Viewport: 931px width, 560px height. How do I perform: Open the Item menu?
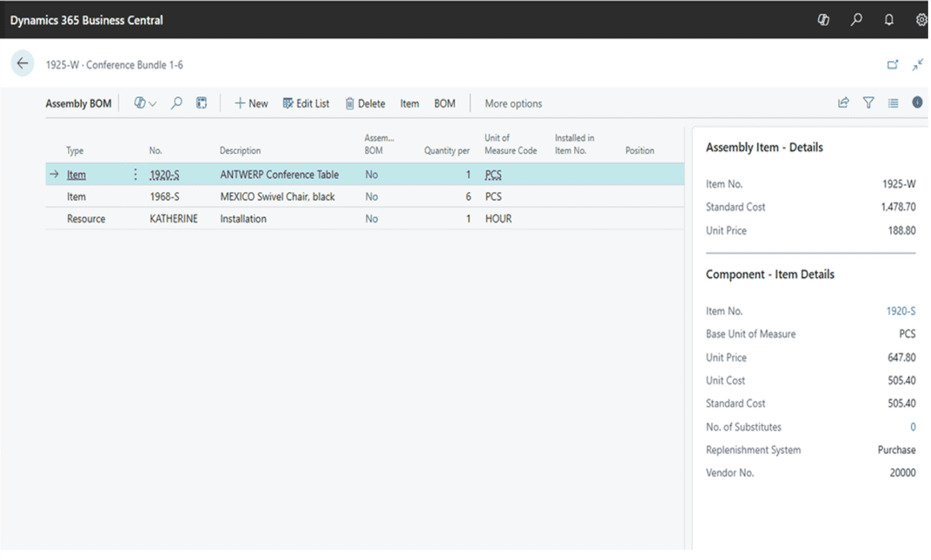click(410, 103)
